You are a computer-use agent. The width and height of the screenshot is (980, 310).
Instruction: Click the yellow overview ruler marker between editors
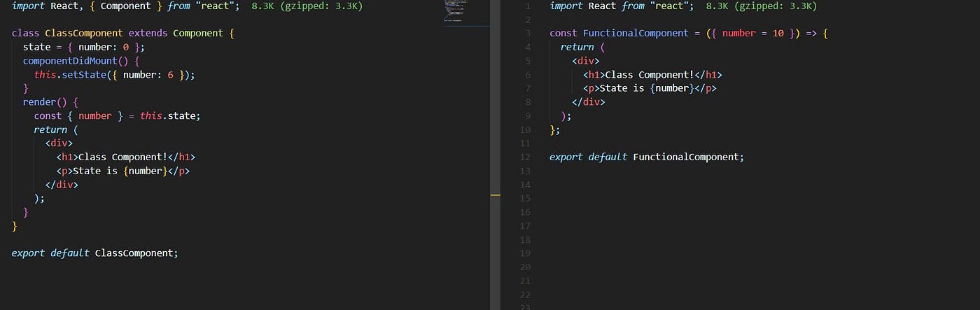(496, 195)
